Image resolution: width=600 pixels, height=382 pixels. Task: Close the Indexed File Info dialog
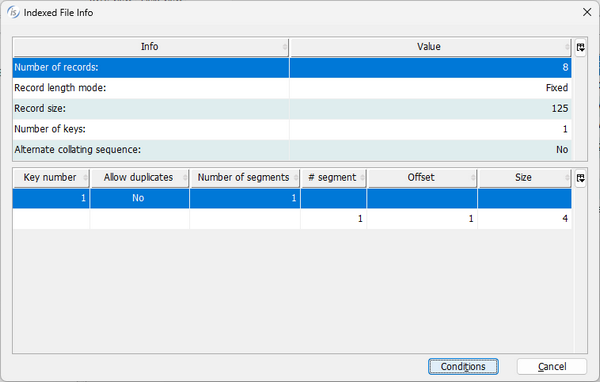(587, 12)
